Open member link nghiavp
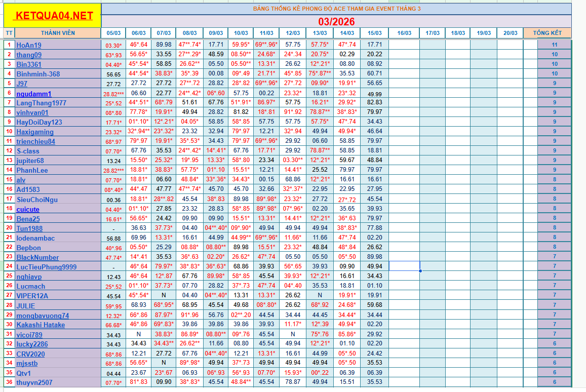Image resolution: width=586 pixels, height=392 pixels. click(29, 277)
